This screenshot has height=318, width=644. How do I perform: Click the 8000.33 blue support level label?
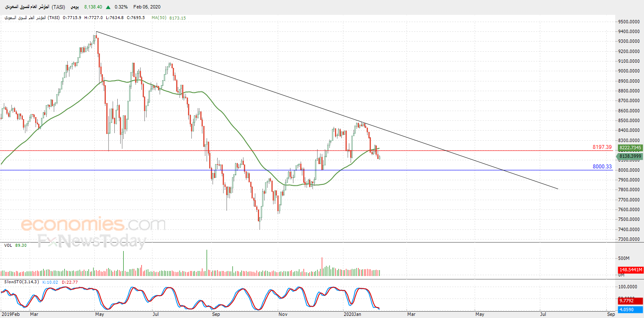click(602, 167)
